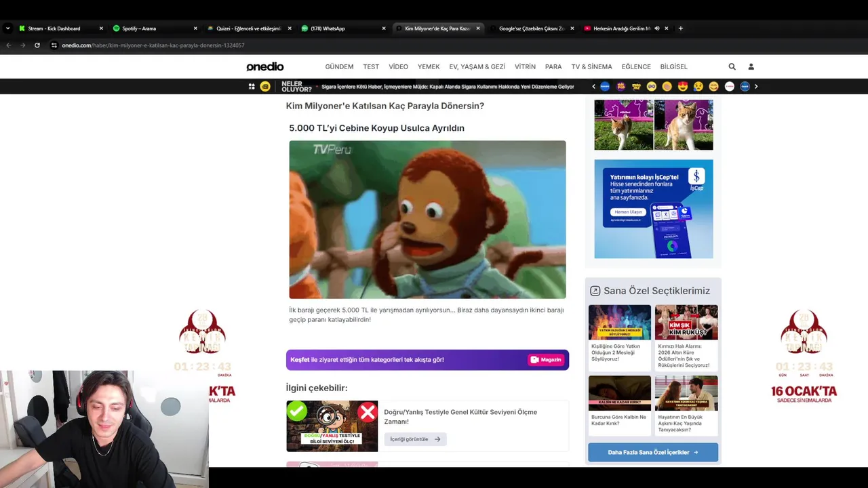Viewport: 868px width, 488px height.
Task: Switch to Stream - Kick Dashboard tab
Action: click(x=60, y=28)
